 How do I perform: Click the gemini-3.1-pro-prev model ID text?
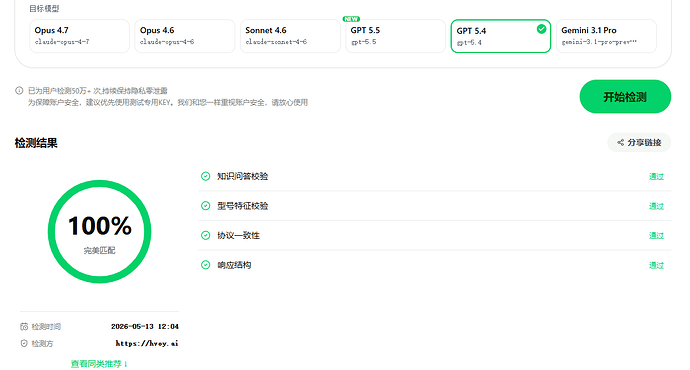coord(599,42)
